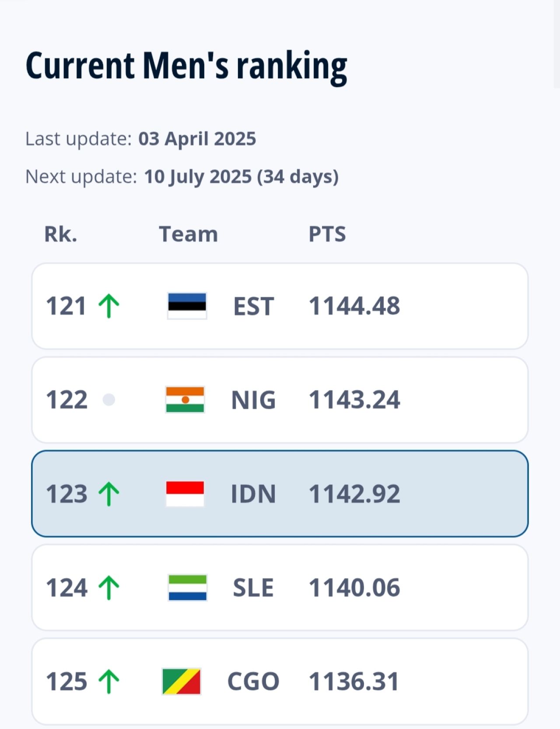Click the PTS column header

tap(327, 234)
